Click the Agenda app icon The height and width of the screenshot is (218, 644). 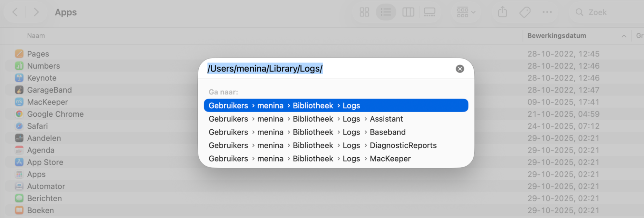click(19, 150)
